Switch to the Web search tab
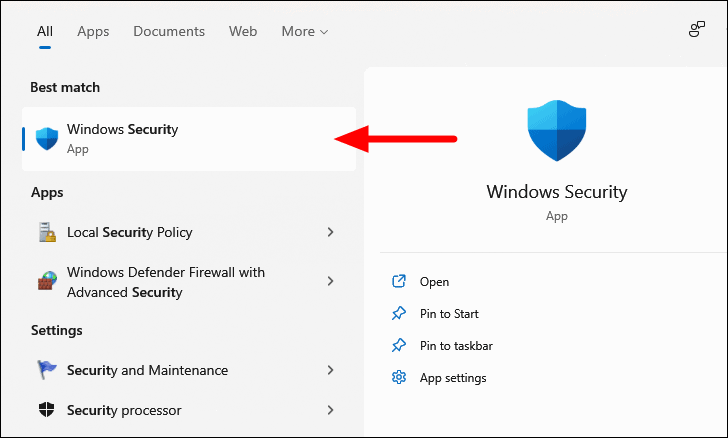 coord(243,32)
